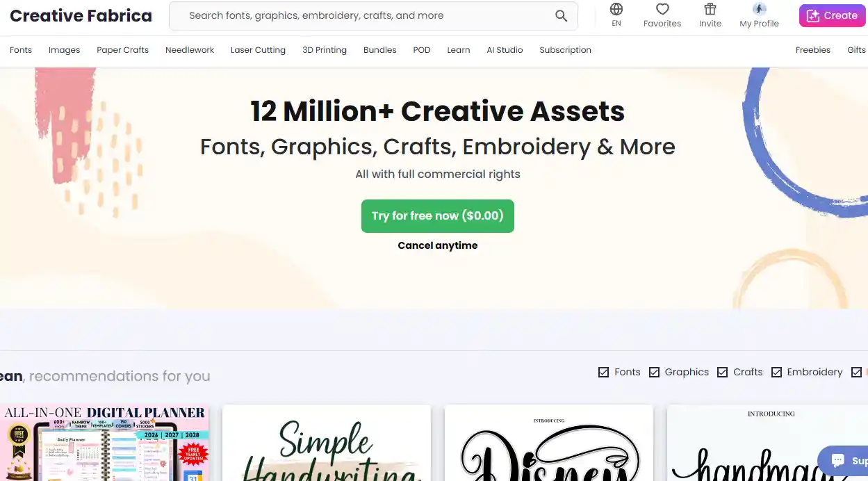The image size is (868, 481).
Task: Open the Freebies page
Action: 812,50
